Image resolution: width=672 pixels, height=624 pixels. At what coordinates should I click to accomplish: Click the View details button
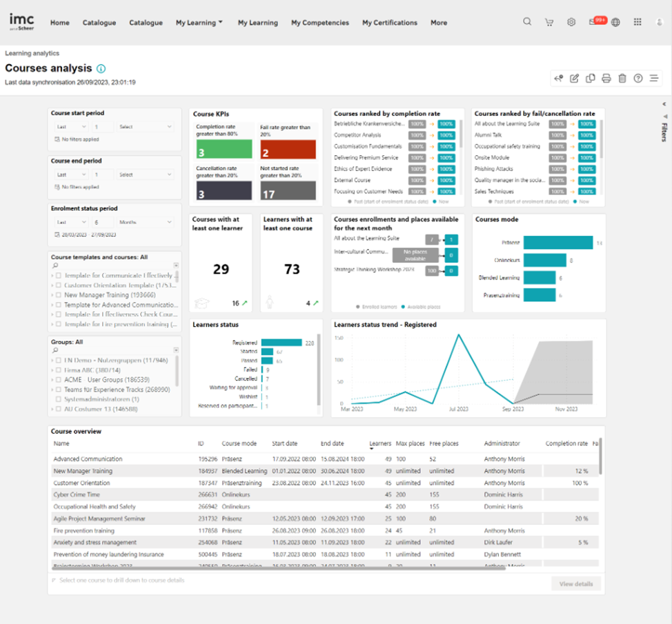click(575, 584)
